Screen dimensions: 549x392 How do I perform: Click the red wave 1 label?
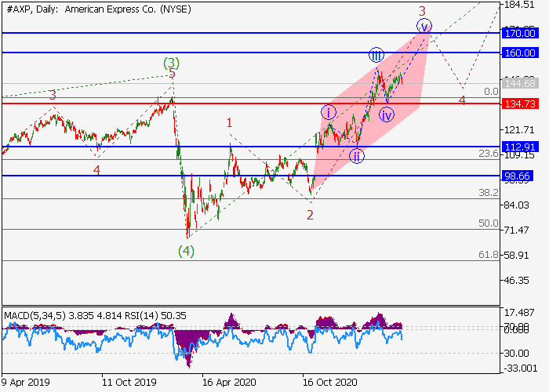(229, 123)
